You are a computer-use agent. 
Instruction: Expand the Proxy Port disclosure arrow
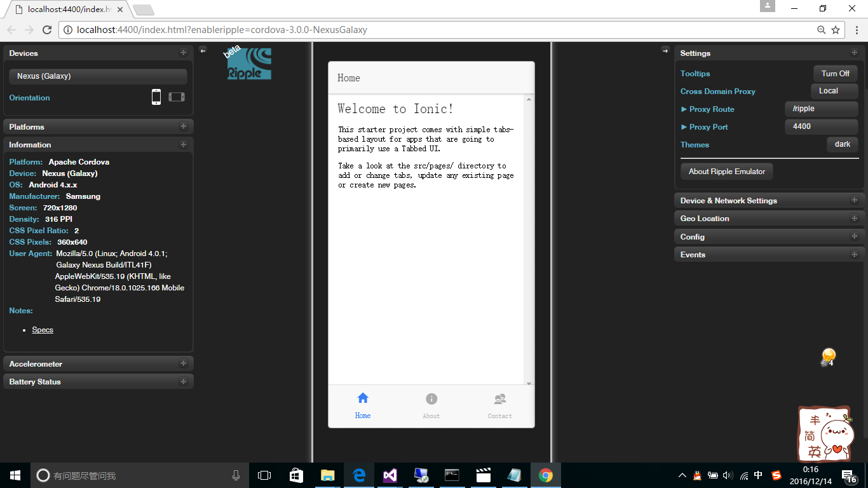[x=684, y=127]
